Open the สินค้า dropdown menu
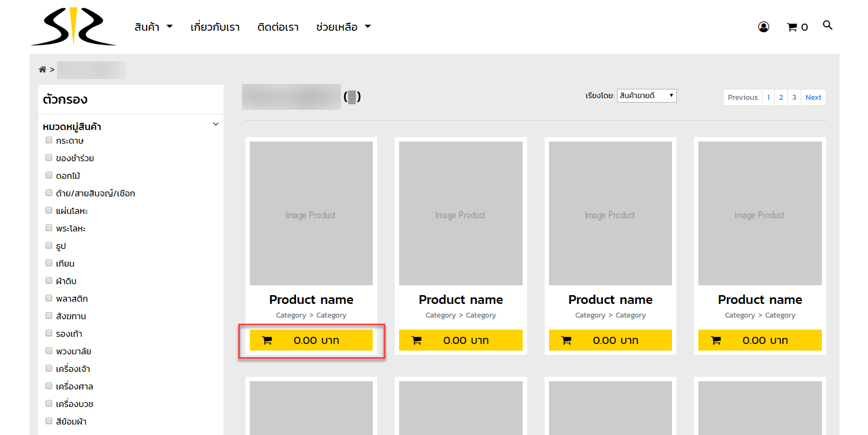This screenshot has height=435, width=868. tap(153, 27)
